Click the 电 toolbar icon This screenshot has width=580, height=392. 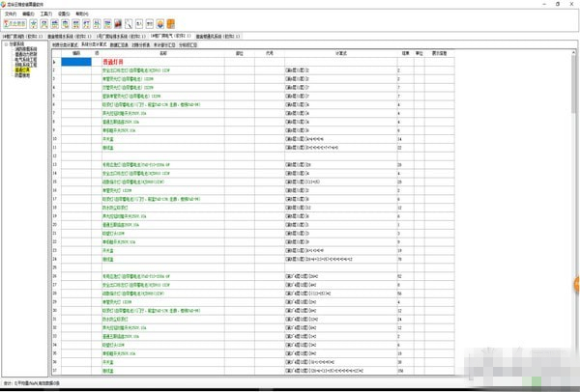[x=65, y=24]
